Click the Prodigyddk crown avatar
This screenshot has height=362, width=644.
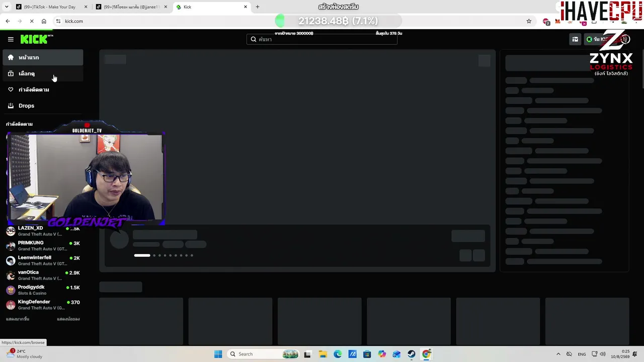point(11,290)
